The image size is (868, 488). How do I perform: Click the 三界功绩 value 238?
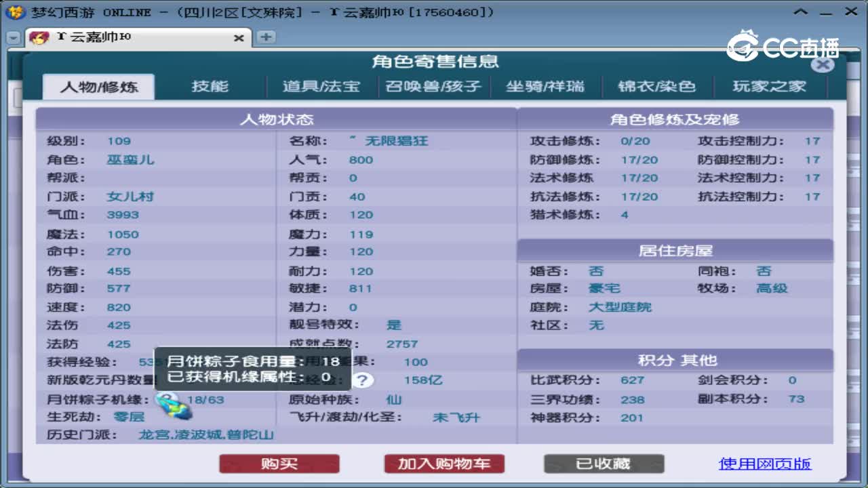point(632,400)
